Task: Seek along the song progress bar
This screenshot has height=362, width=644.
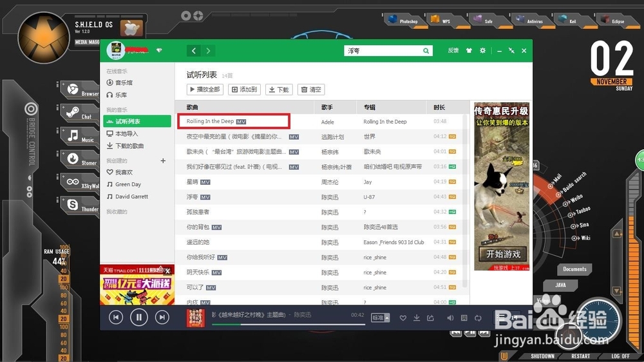Action: (289, 325)
